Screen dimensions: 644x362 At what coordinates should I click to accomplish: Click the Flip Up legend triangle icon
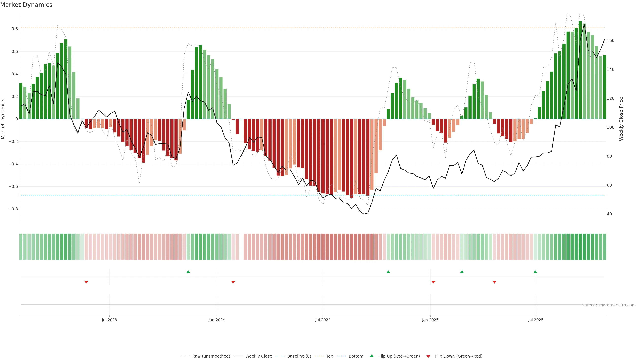point(372,356)
